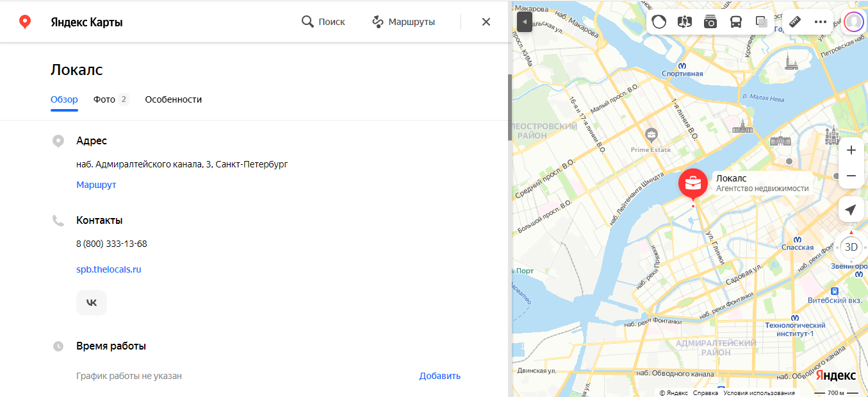Click the Яндекс Карты title text
This screenshot has height=397, width=868.
click(86, 22)
